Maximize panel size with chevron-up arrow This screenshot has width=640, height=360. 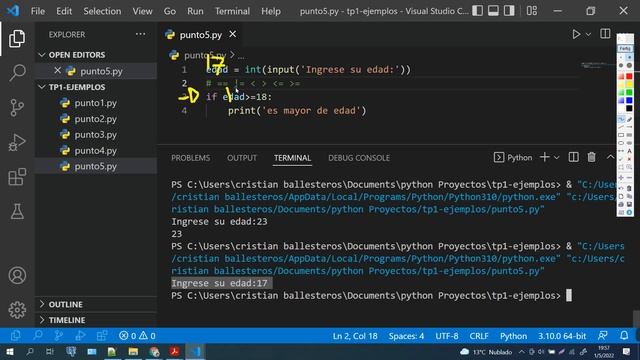(x=610, y=157)
